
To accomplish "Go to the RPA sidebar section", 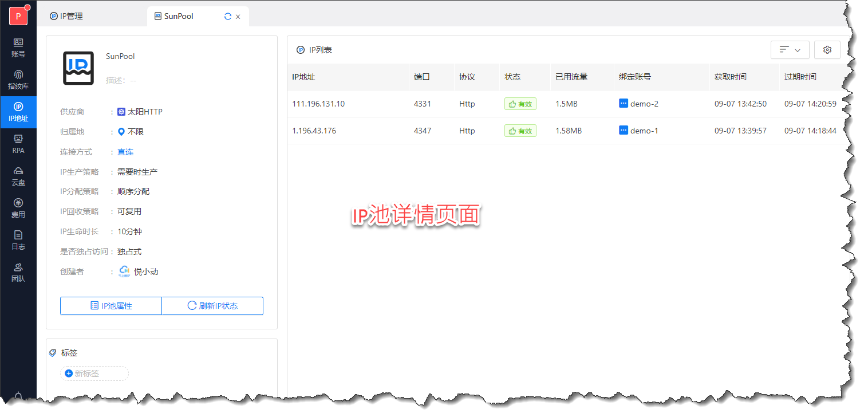I will point(18,144).
